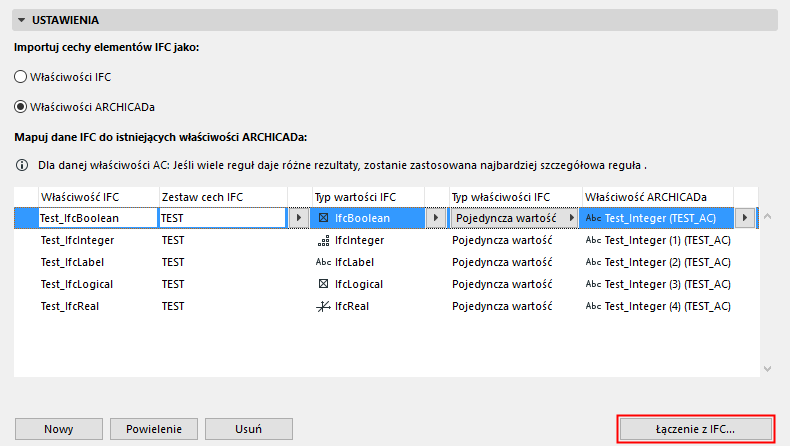Click the table scrollbar up arrow

(x=767, y=217)
